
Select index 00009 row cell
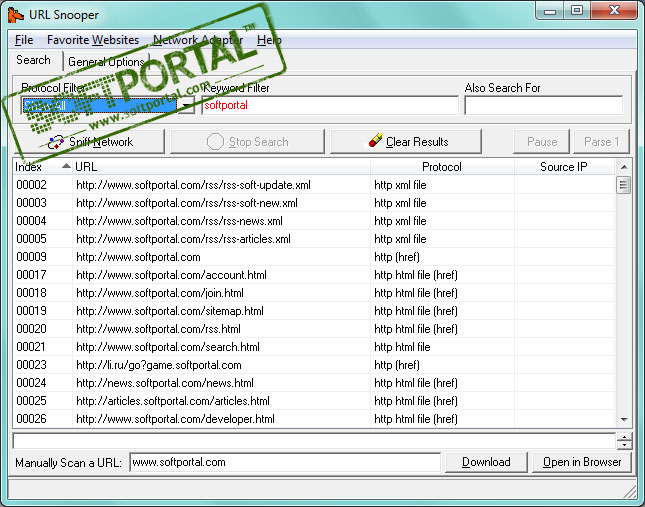pyautogui.click(x=31, y=257)
